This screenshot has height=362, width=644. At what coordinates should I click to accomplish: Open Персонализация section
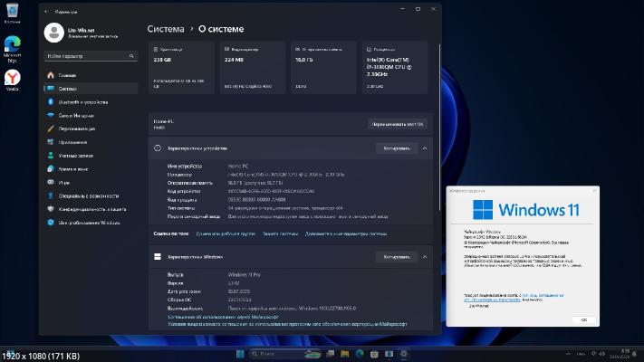click(91, 129)
